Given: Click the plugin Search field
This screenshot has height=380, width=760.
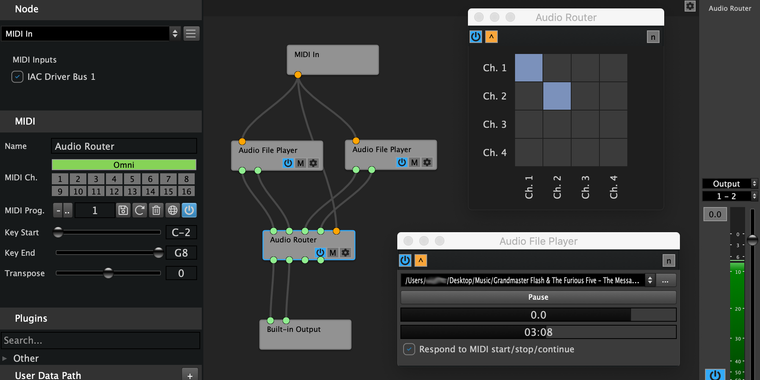Looking at the screenshot, I should tap(100, 340).
